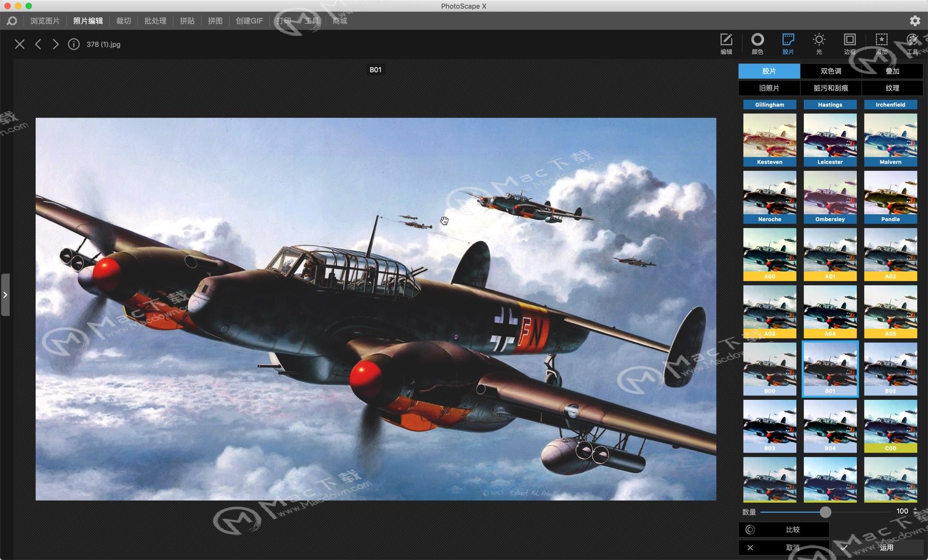
Task: Apply the Neroche film filter thumbnail
Action: (x=769, y=197)
